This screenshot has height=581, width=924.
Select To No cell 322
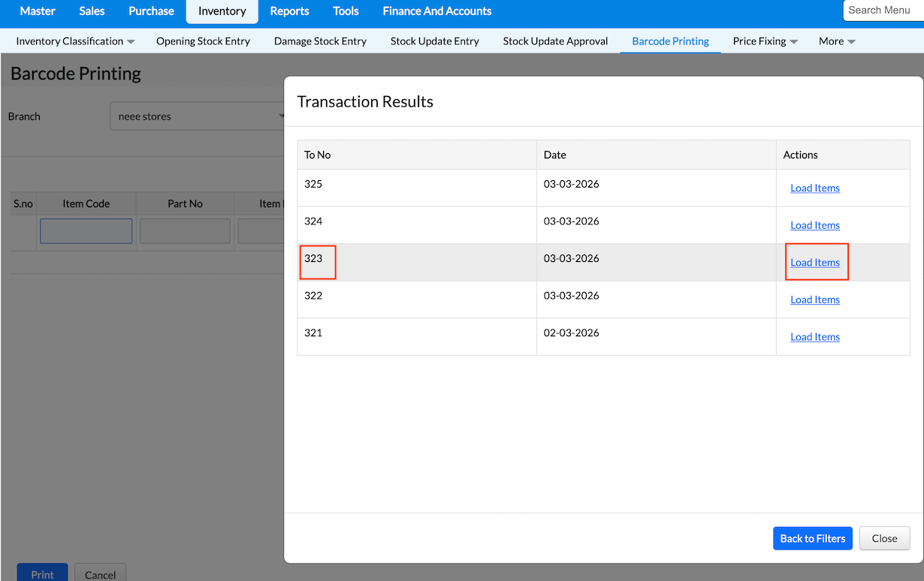(x=417, y=300)
